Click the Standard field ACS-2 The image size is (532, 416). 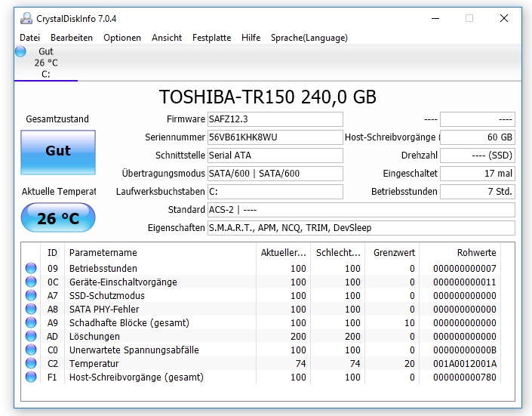click(361, 210)
